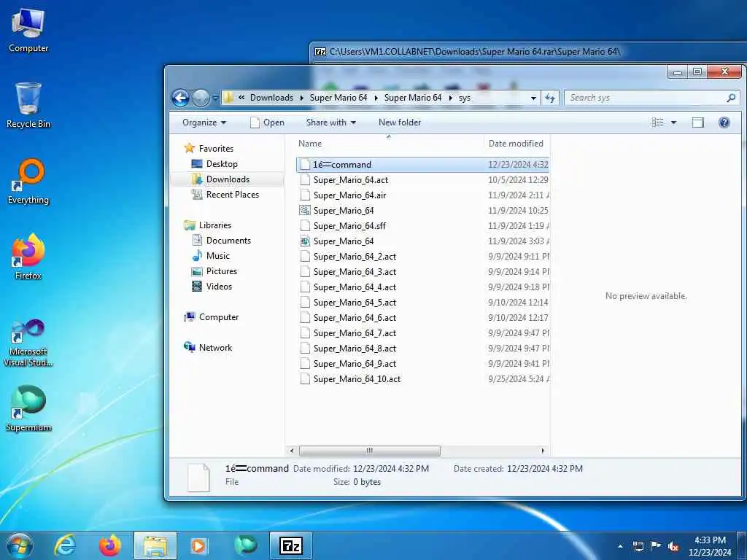This screenshot has height=560, width=747.
Task: Open Music library in navigation pane
Action: 217,256
